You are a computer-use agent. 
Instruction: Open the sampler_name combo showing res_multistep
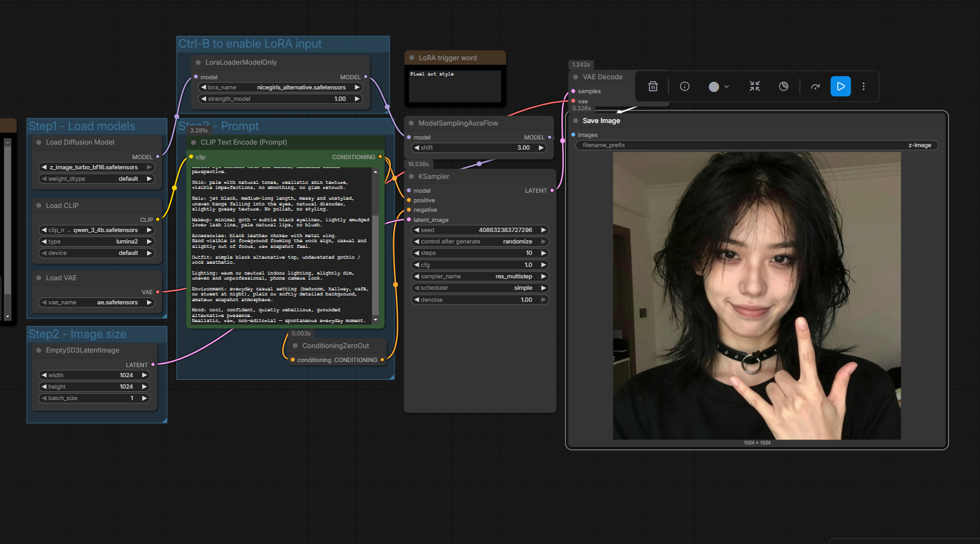[x=480, y=276]
